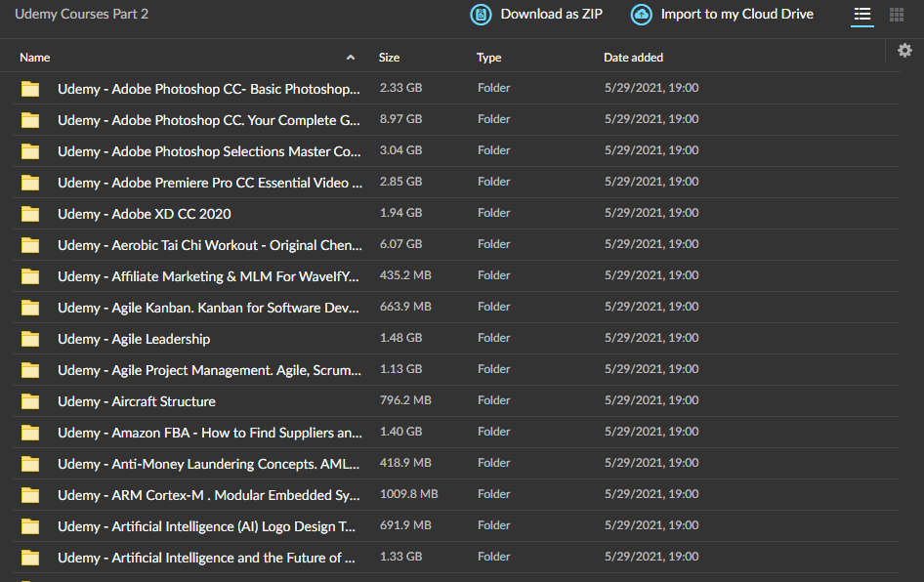The image size is (924, 582).
Task: Click the '3.04 GB' size value
Action: [400, 150]
